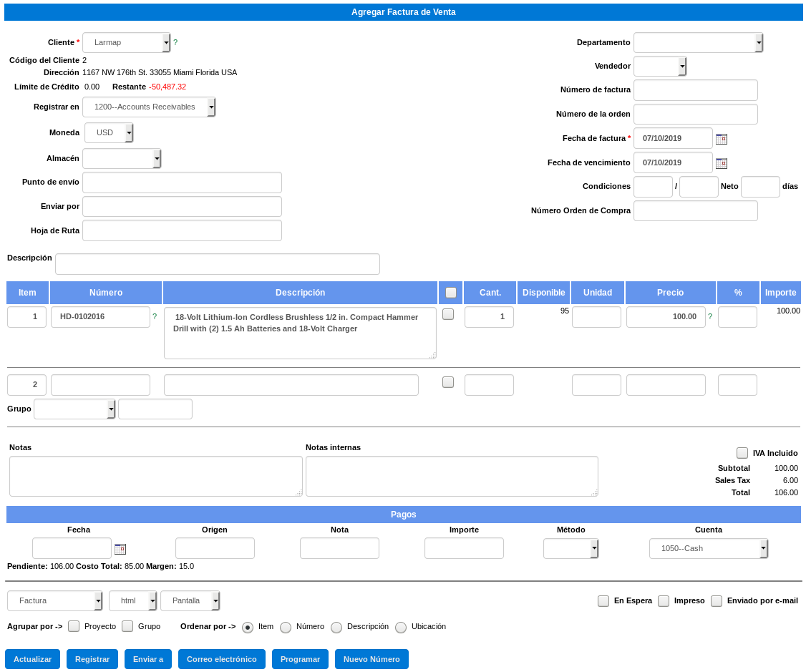The image size is (806, 672).
Task: Click the Nuevo Número button
Action: [372, 659]
